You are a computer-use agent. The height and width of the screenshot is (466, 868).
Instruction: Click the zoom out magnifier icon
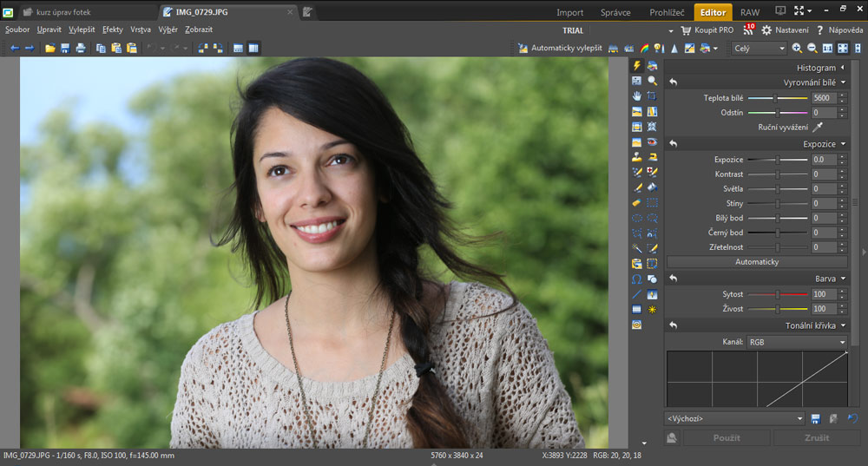tap(812, 48)
